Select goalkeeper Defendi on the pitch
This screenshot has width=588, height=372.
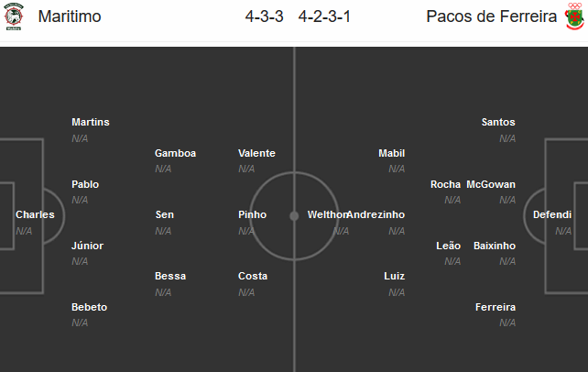coord(552,214)
